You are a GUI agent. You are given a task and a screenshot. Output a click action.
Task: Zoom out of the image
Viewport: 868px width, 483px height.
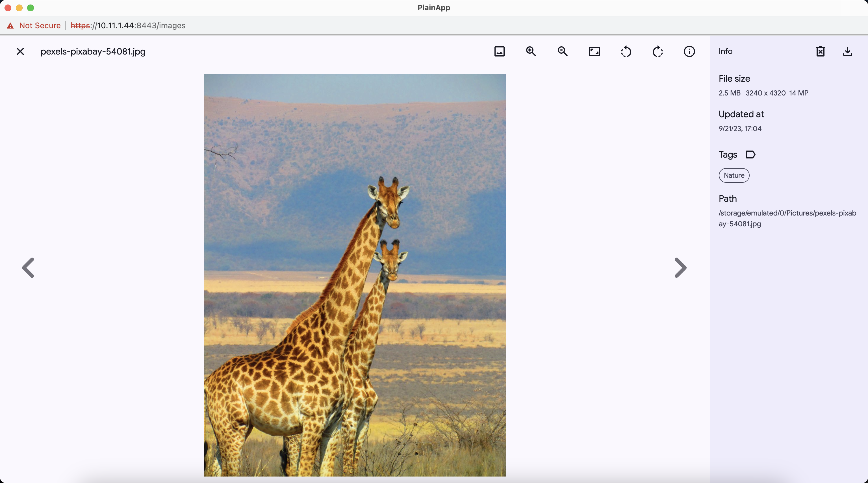562,51
